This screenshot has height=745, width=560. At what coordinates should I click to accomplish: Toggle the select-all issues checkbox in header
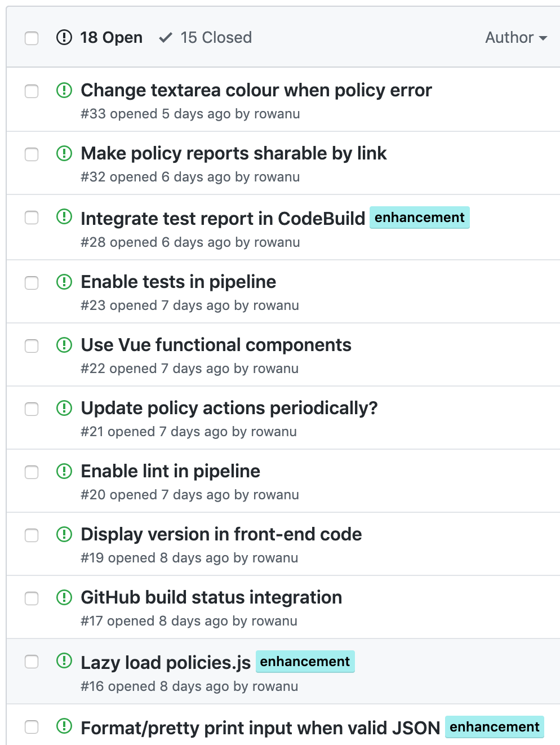(32, 38)
